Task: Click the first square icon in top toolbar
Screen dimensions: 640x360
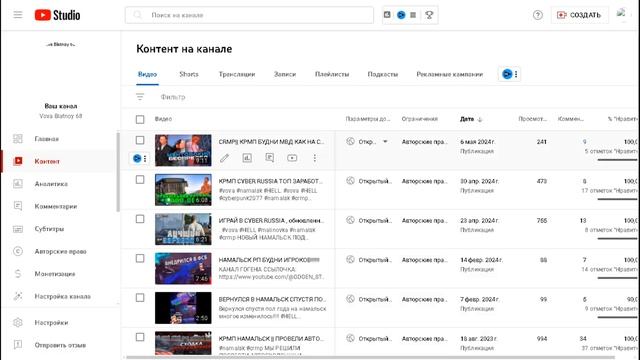Action: point(387,15)
